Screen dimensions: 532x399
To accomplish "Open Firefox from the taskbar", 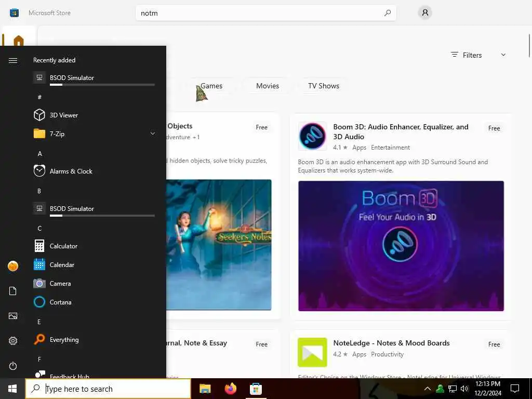I will (230, 389).
